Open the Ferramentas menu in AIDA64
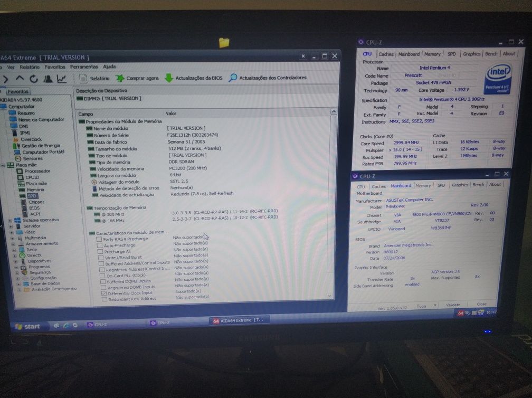The image size is (532, 398). [x=84, y=67]
